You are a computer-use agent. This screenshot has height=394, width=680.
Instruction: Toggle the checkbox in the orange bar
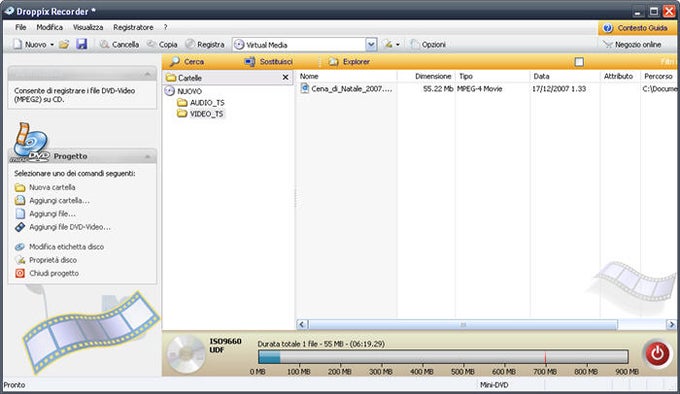579,62
